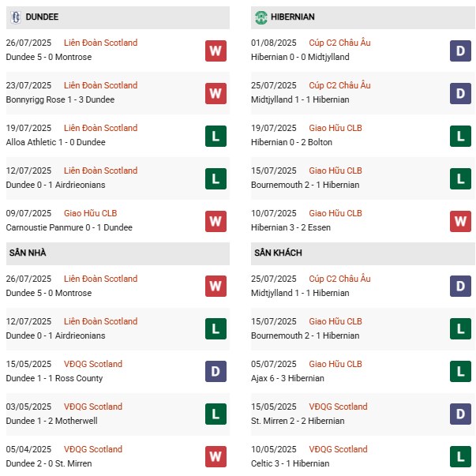Click the Dundee club crest icon
Viewport: 476px width, 476px height.
(16, 17)
